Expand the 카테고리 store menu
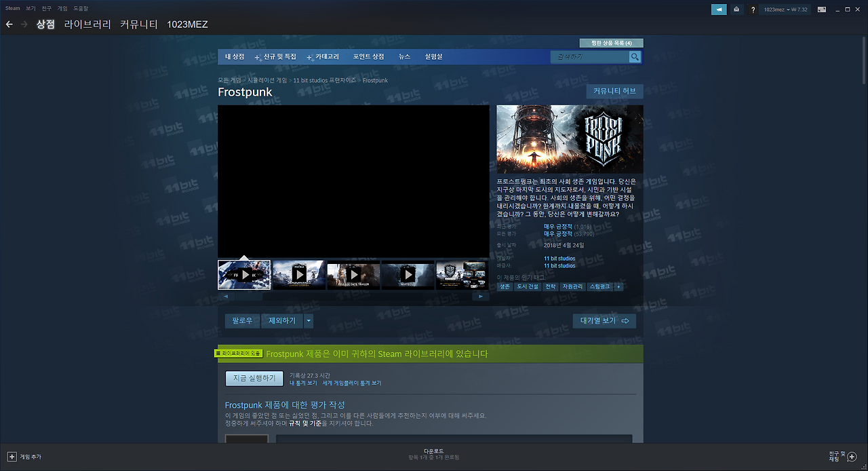Viewport: 868px width, 471px height. tap(327, 57)
